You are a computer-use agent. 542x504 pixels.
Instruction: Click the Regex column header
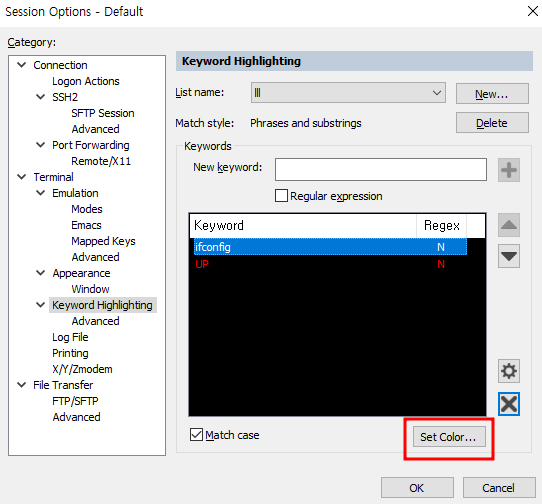click(x=441, y=225)
